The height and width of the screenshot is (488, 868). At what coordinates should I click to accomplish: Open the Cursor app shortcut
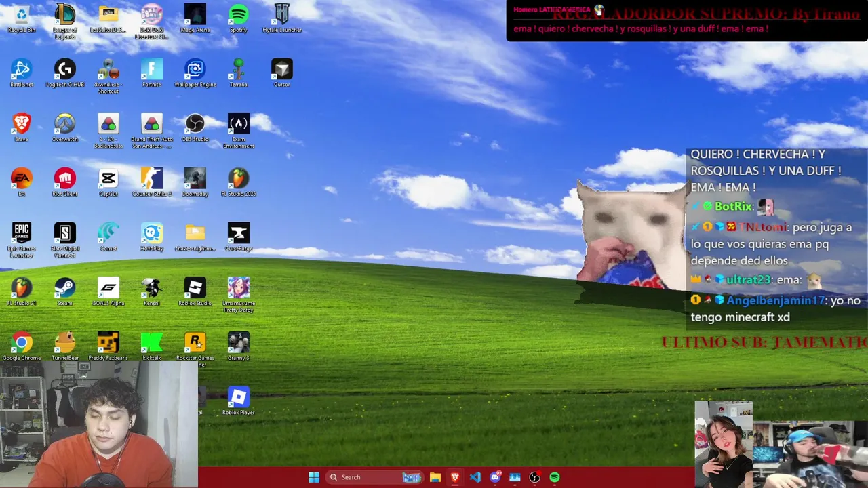click(282, 73)
